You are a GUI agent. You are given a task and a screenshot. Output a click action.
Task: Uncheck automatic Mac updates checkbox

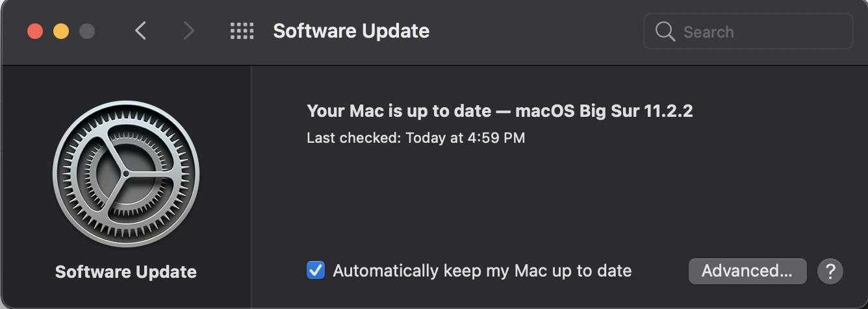[316, 271]
